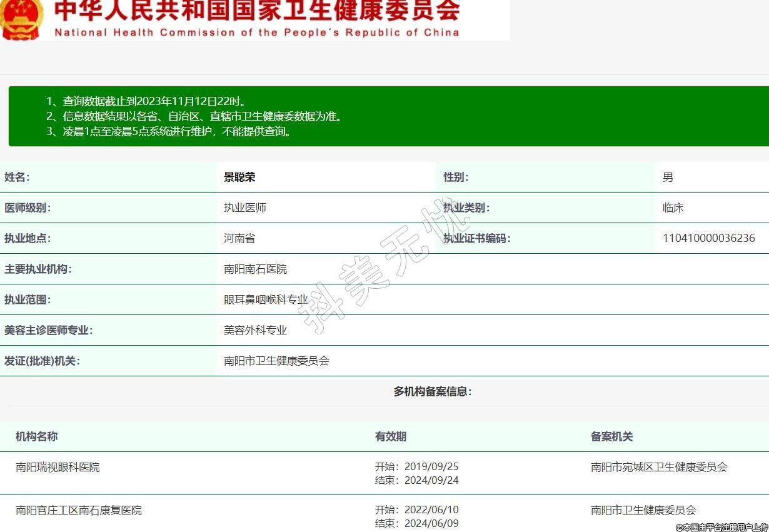Select the notice about system maintenance hours

(x=169, y=131)
